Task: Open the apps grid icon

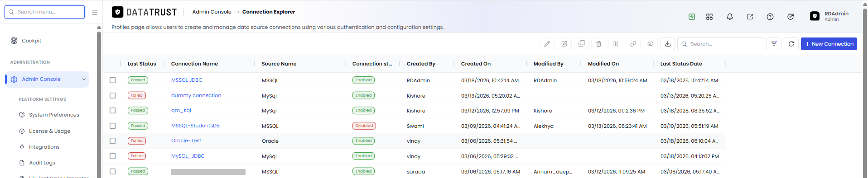Action: coord(709,17)
